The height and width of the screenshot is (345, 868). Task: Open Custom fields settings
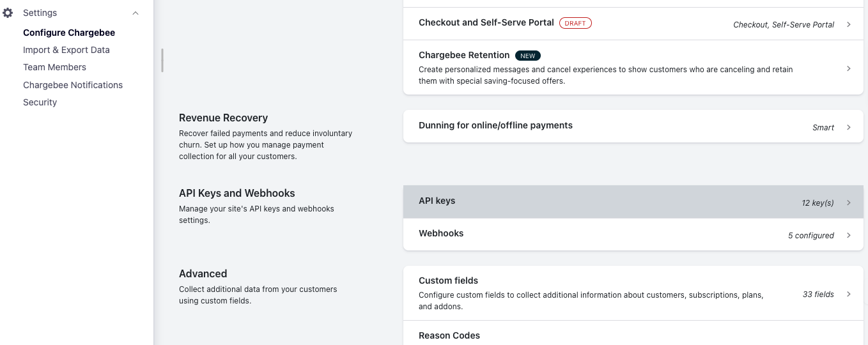click(449, 280)
